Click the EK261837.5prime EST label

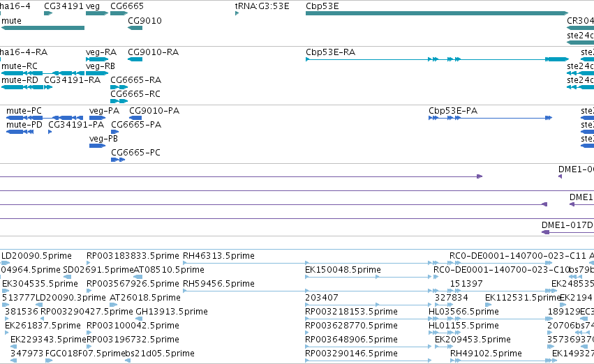[x=43, y=326]
